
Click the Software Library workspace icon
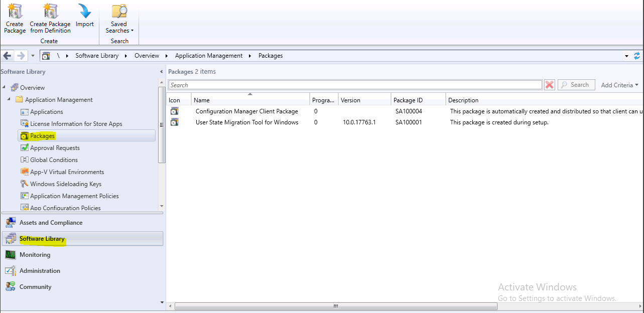10,239
